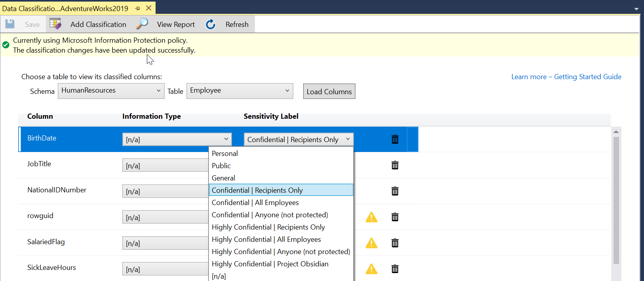Image resolution: width=644 pixels, height=281 pixels.
Task: Click warning icon for SalariedFlag row
Action: pos(371,243)
